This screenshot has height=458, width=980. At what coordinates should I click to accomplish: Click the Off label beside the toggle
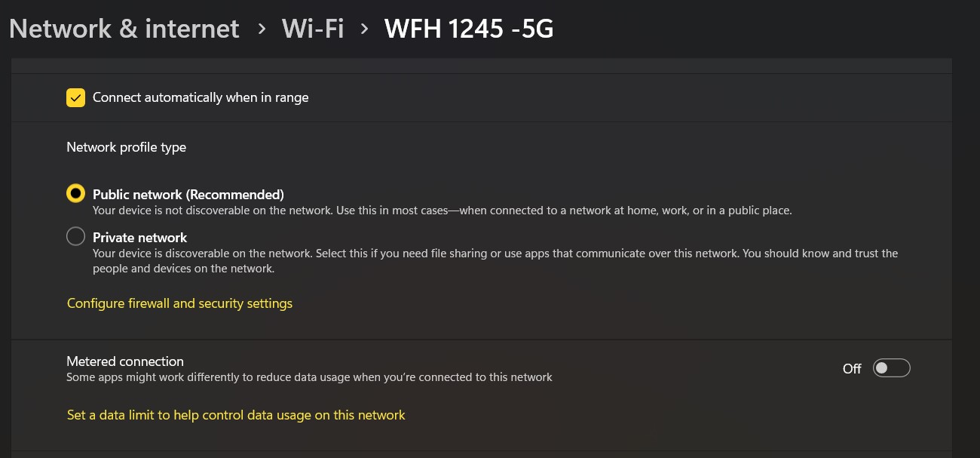(852, 369)
